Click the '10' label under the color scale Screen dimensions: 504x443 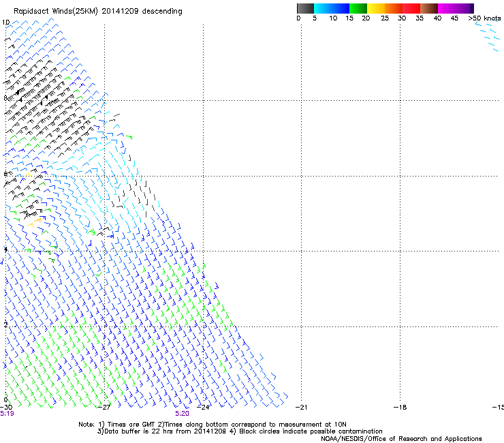(x=333, y=18)
